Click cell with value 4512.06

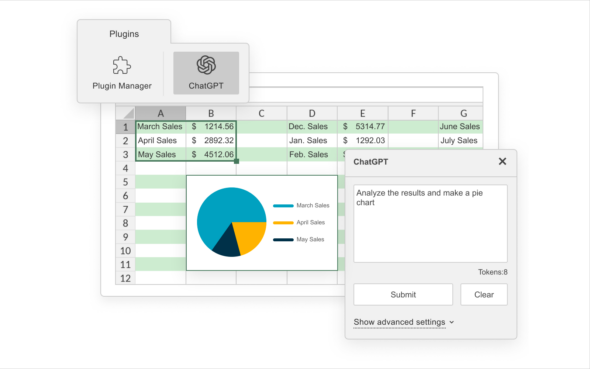click(x=211, y=155)
